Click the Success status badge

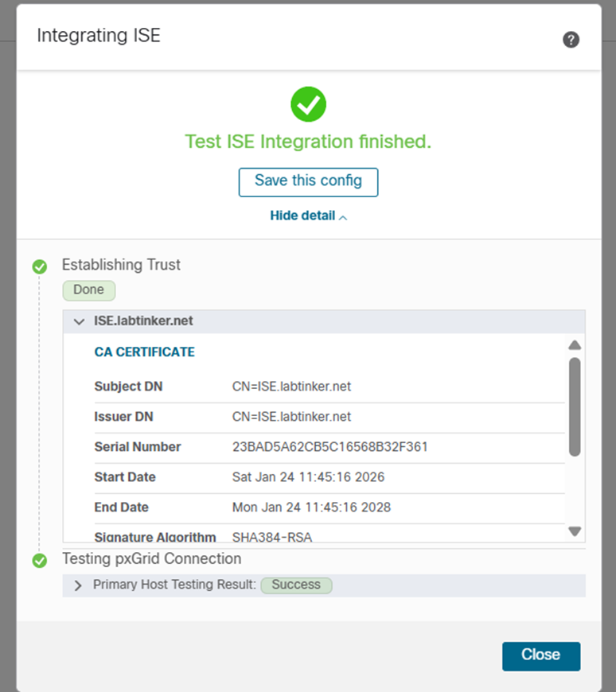pyautogui.click(x=296, y=585)
